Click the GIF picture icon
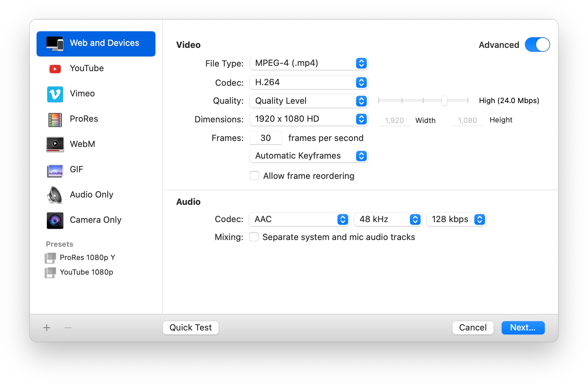This screenshot has width=588, height=385. [x=55, y=171]
